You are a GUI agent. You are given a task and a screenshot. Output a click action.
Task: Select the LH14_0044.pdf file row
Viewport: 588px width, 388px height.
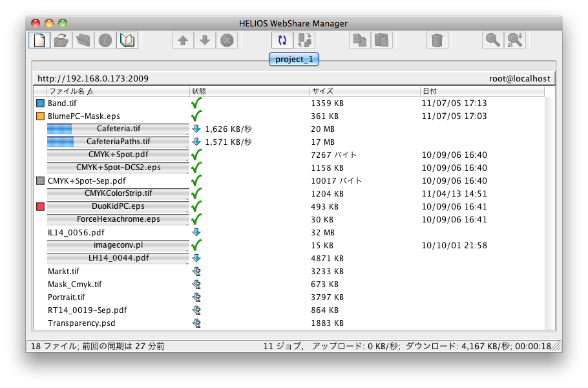[x=289, y=258]
